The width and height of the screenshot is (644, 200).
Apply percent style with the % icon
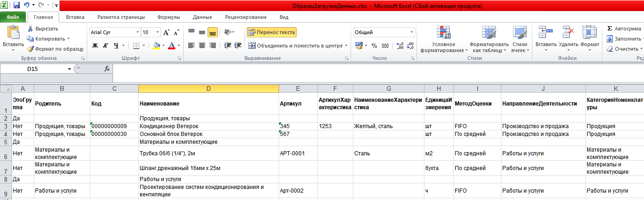[374, 46]
